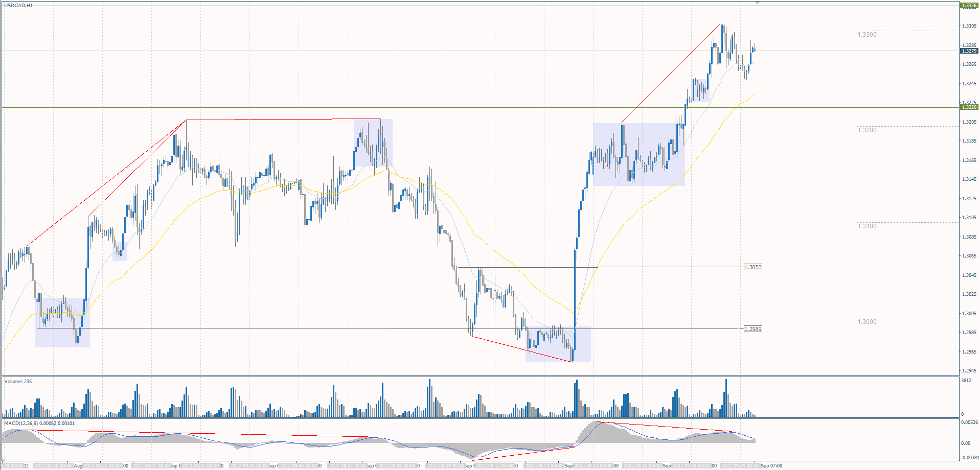Click the 1.2965 value on the price scale
The image size is (980, 470).
969,352
